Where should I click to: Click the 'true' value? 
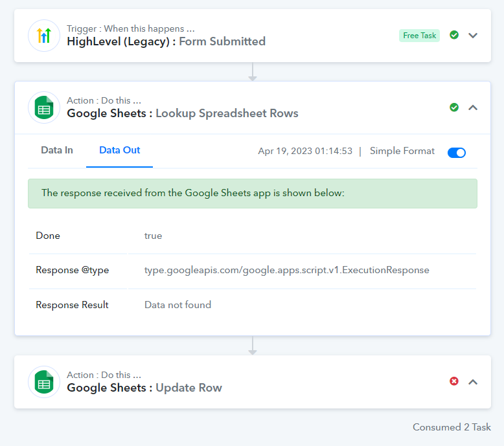(153, 236)
